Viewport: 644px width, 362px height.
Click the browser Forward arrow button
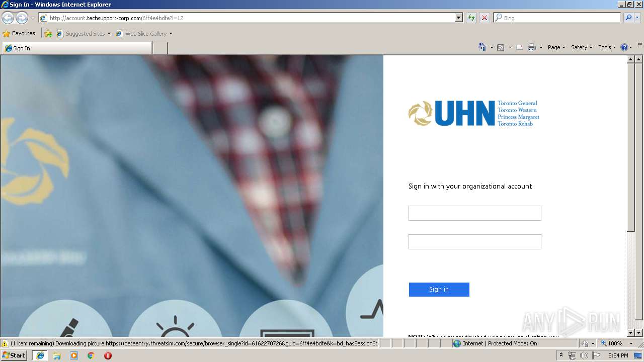pyautogui.click(x=22, y=18)
